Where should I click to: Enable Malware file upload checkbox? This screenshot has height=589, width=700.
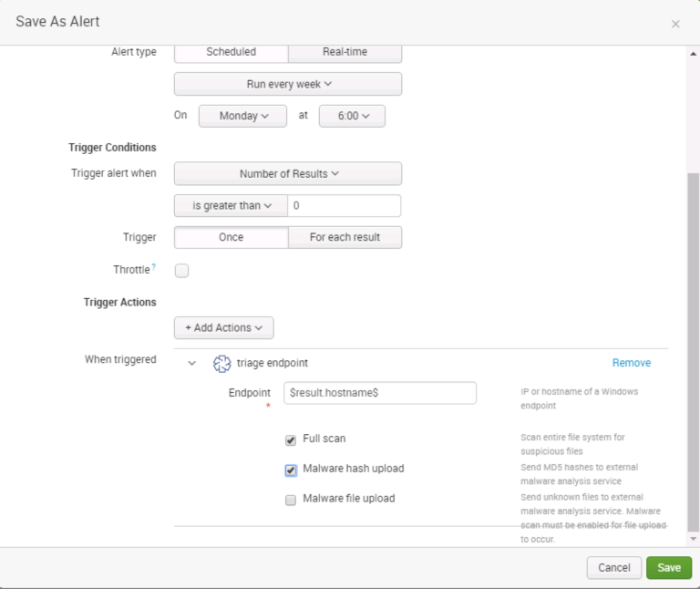(291, 500)
